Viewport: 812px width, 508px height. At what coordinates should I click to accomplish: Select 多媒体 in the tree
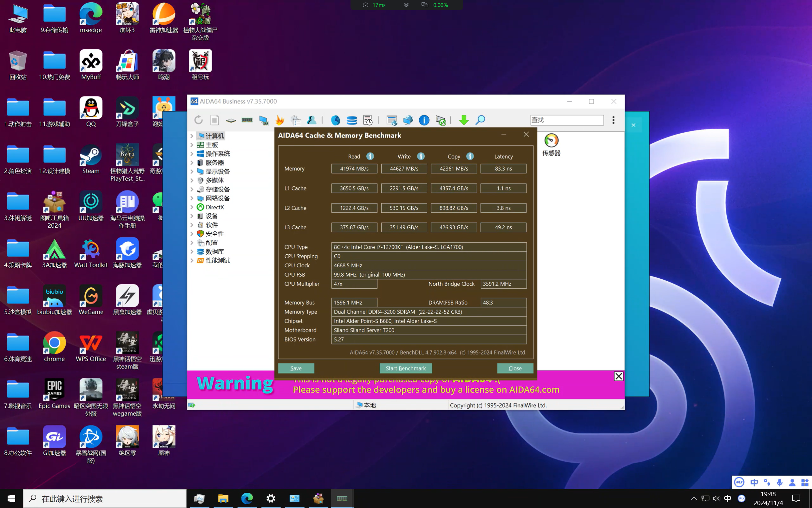214,180
